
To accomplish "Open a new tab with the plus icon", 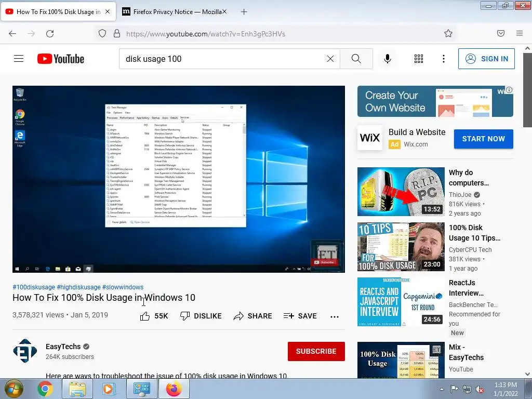I will coord(244,12).
